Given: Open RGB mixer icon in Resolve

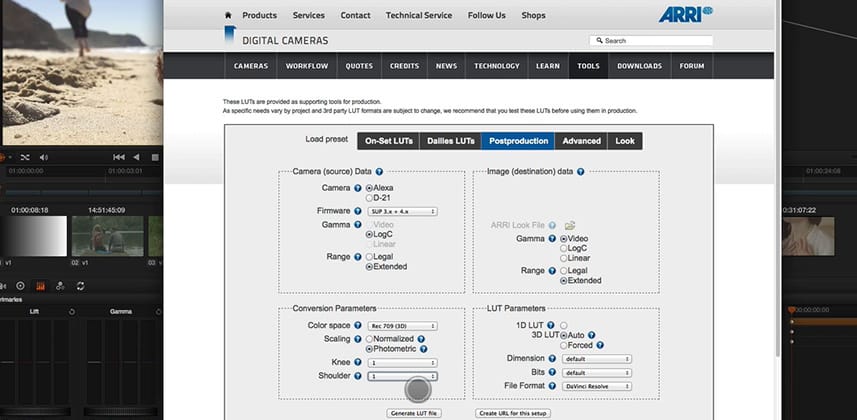Looking at the screenshot, I should pyautogui.click(x=60, y=285).
